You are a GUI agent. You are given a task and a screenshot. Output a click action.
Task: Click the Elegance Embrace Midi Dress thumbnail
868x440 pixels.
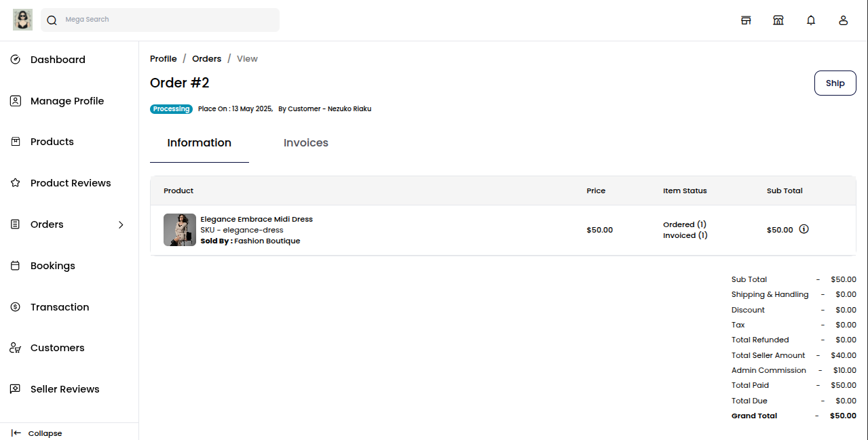[x=180, y=230]
